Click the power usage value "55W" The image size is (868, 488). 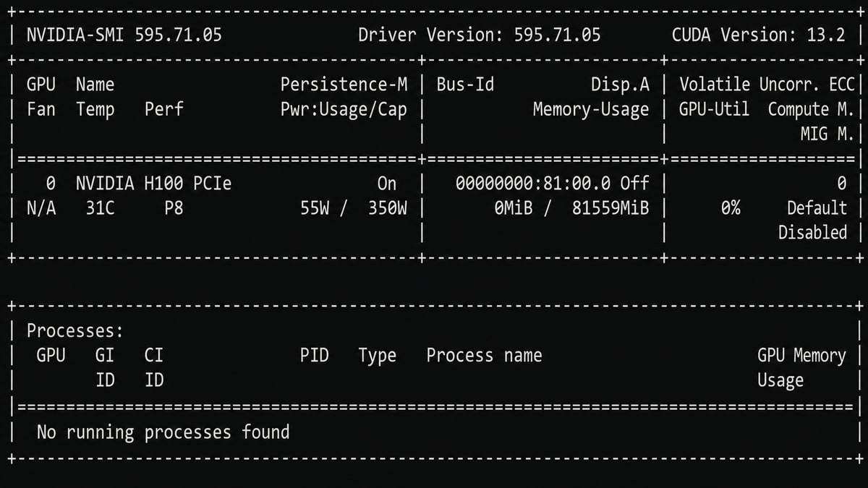[x=315, y=208]
